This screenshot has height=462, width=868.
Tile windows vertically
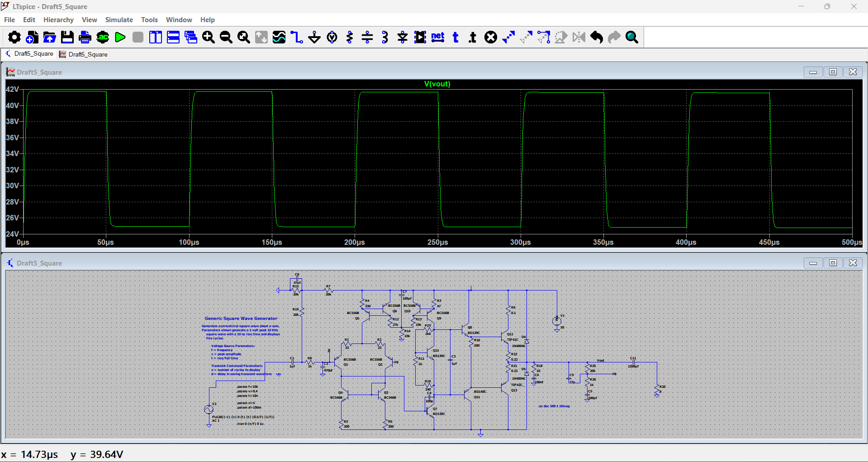point(156,37)
